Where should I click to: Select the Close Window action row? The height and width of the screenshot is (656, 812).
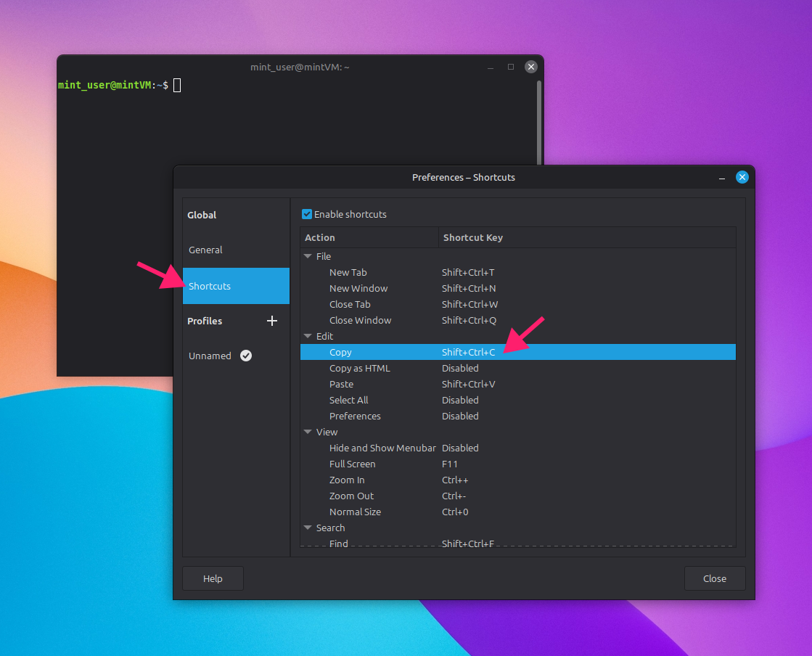(x=518, y=321)
